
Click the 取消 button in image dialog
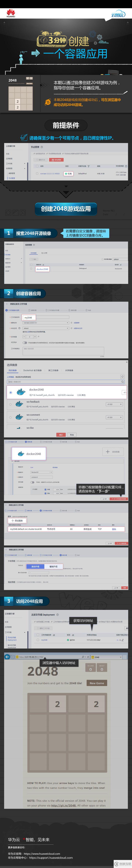pyautogui.click(x=72, y=434)
